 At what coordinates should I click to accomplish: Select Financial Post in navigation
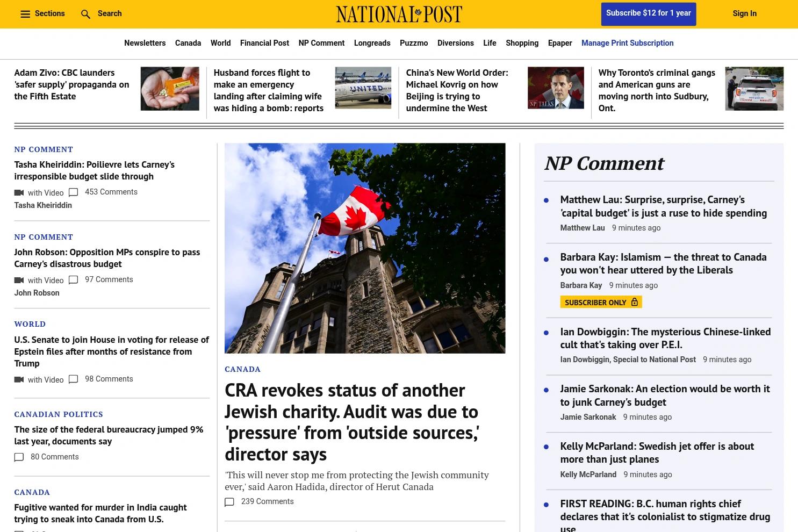264,43
